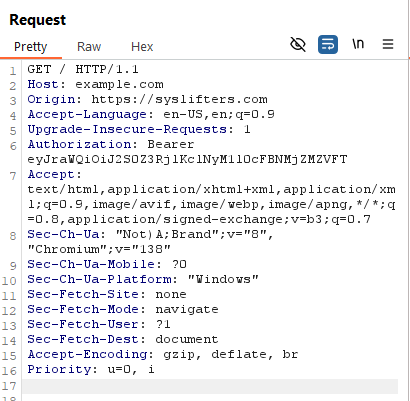
Task: Toggle the show newline \n characters button
Action: click(358, 44)
